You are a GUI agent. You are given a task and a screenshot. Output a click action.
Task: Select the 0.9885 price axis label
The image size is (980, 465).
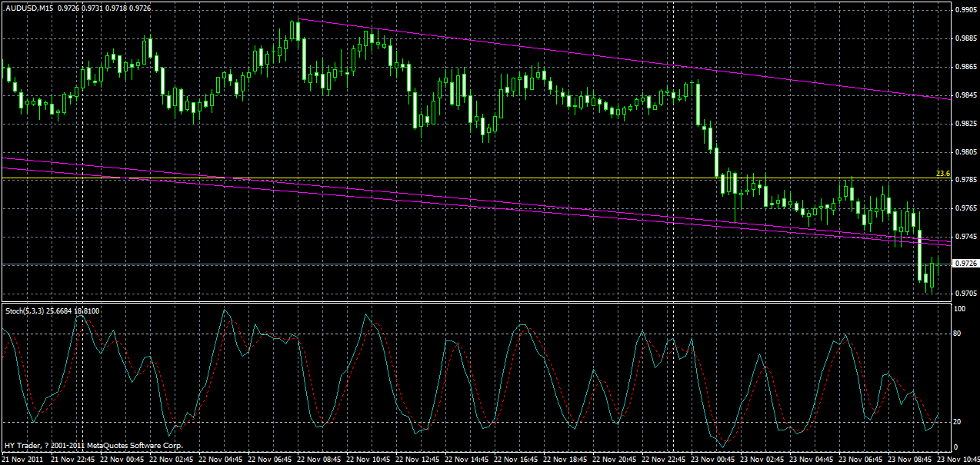coord(965,38)
